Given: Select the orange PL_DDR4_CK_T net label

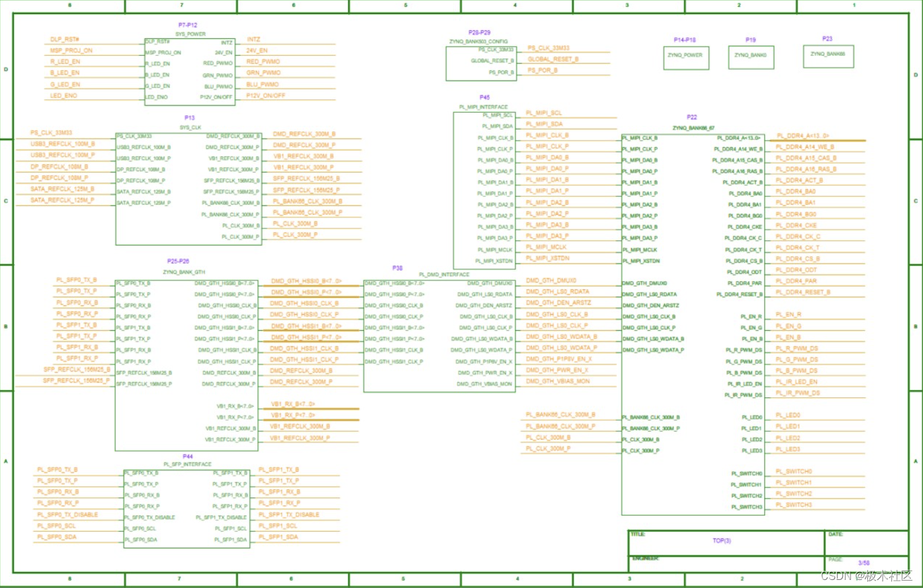Looking at the screenshot, I should tap(798, 248).
